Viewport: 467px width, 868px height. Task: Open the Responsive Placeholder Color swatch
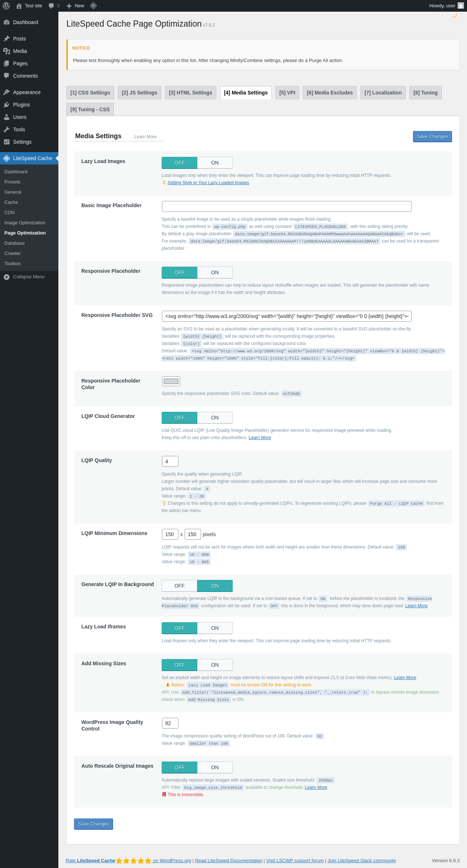171,381
